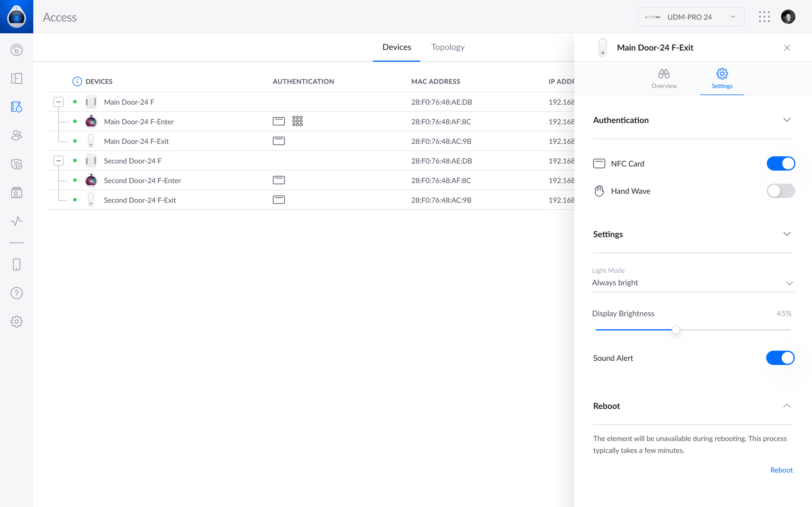This screenshot has height=507, width=812.
Task: Open the help question mark icon
Action: (x=17, y=293)
